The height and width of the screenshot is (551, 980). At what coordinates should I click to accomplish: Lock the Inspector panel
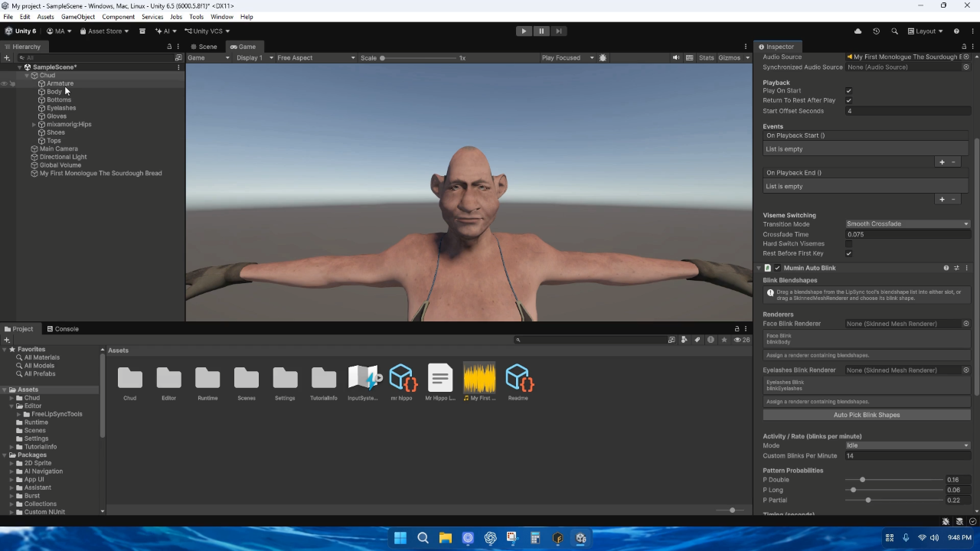tap(964, 47)
